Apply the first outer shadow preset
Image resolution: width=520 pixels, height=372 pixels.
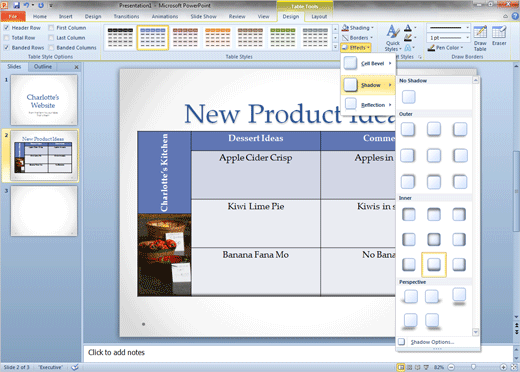pos(408,129)
